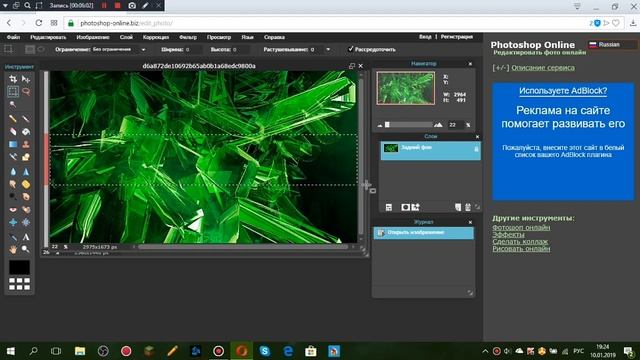The width and height of the screenshot is (640, 360).
Task: Select the Clone Stamp tool
Action: pos(26,144)
